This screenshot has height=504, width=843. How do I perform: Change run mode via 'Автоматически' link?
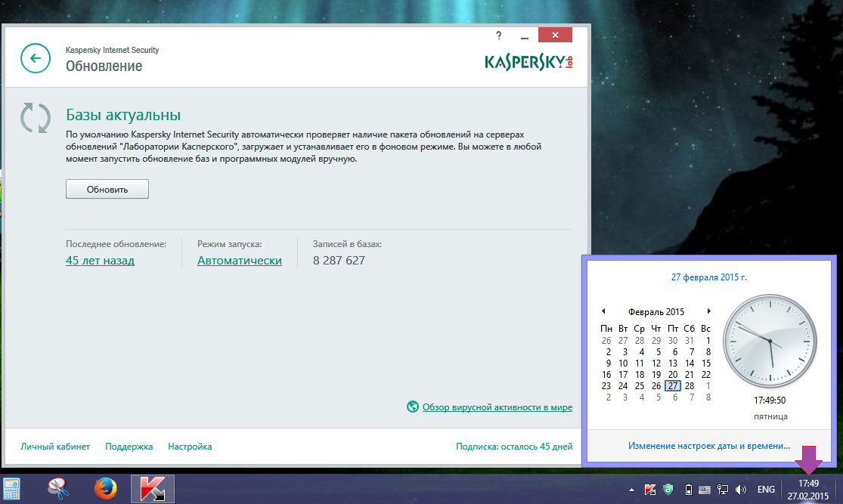click(239, 261)
